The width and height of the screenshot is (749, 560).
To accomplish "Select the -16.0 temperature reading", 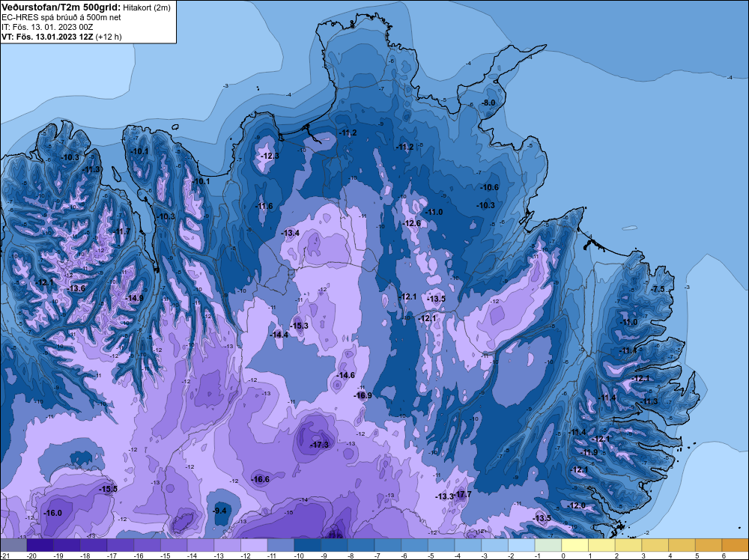I will (52, 514).
